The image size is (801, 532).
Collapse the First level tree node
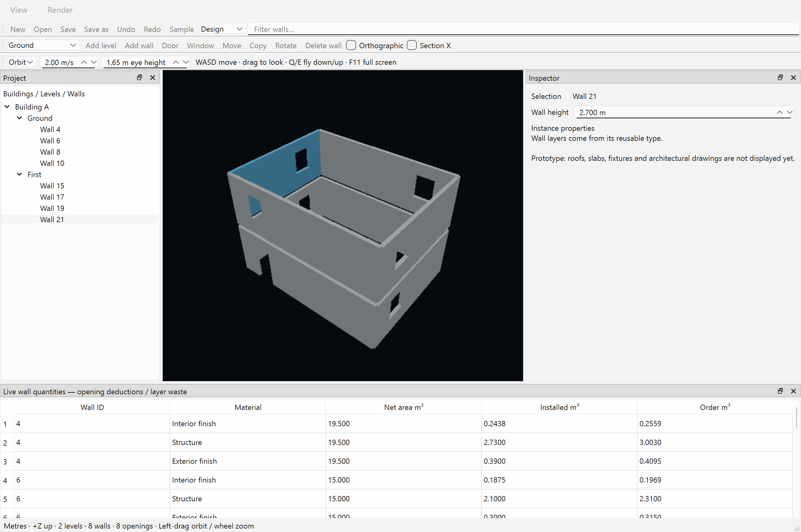pos(20,174)
